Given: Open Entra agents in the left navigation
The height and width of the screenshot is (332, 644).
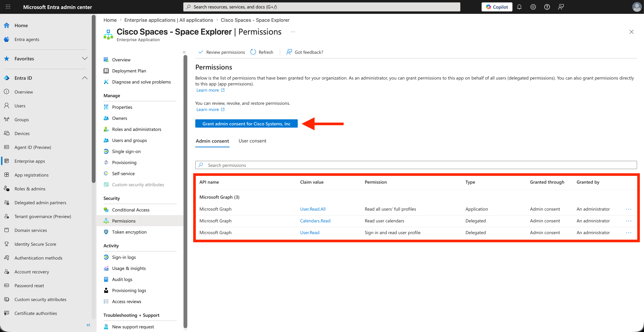Looking at the screenshot, I should point(27,39).
